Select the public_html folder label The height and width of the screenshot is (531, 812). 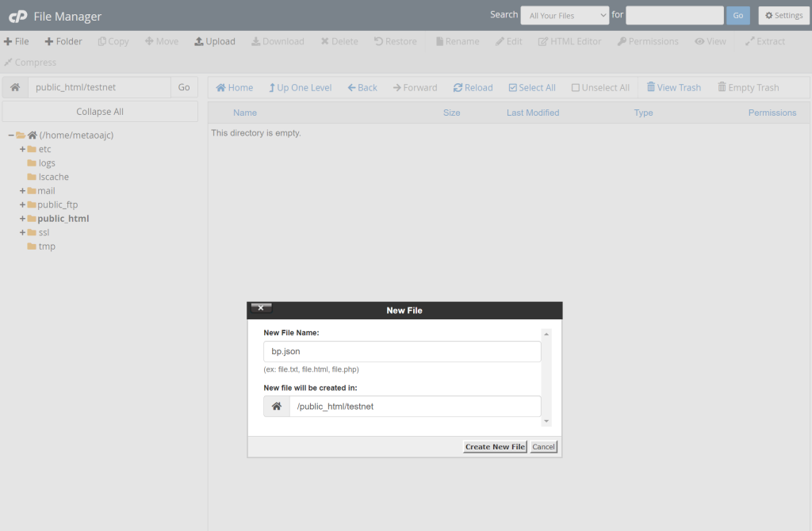click(x=63, y=219)
